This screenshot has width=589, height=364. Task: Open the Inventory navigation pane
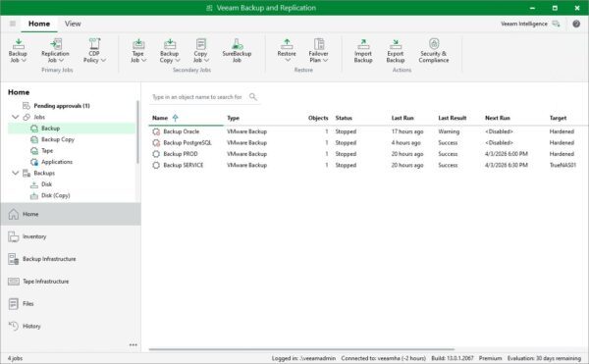(x=71, y=236)
